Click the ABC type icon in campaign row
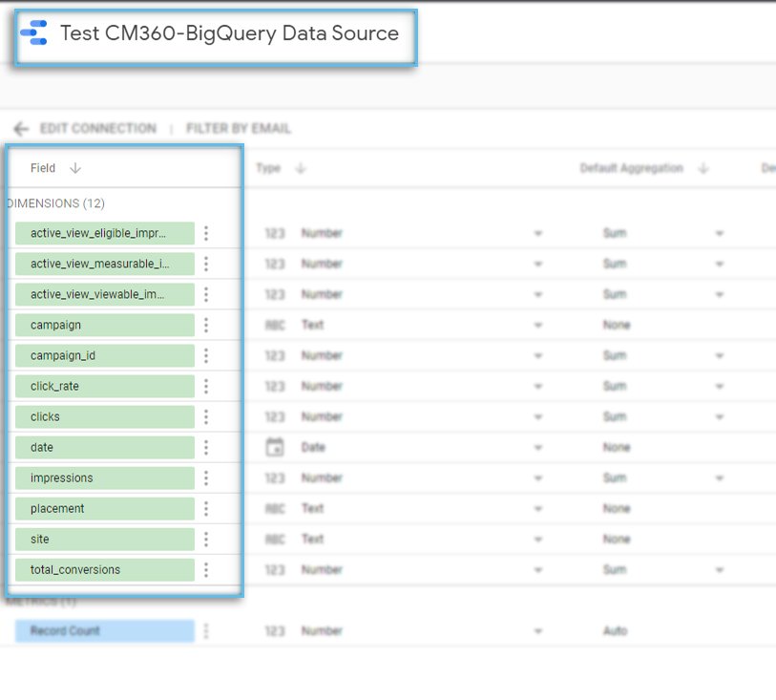The width and height of the screenshot is (776, 700). pyautogui.click(x=275, y=326)
